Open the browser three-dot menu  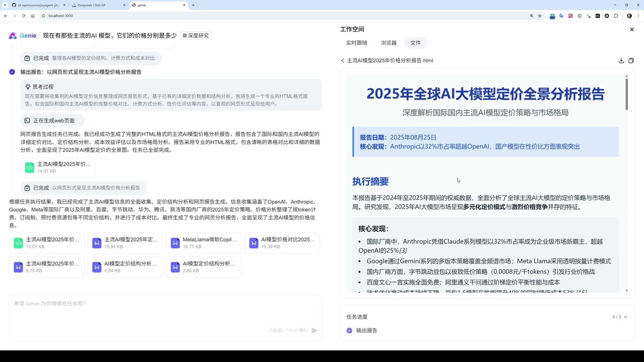638,16
